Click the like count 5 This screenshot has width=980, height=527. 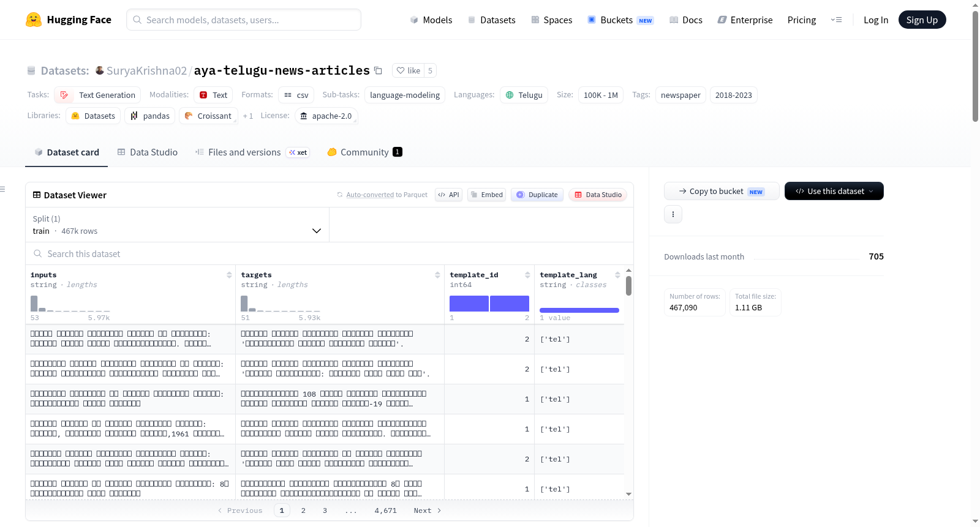pyautogui.click(x=430, y=70)
